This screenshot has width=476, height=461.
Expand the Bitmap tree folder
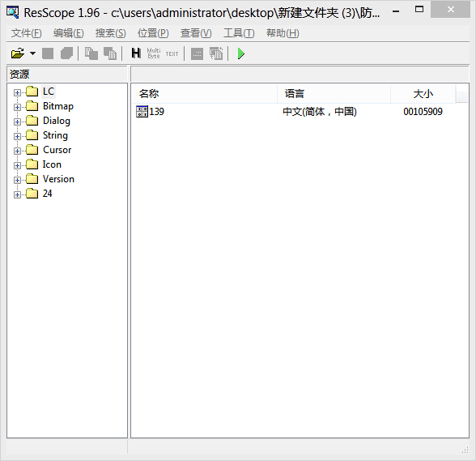pyautogui.click(x=17, y=107)
